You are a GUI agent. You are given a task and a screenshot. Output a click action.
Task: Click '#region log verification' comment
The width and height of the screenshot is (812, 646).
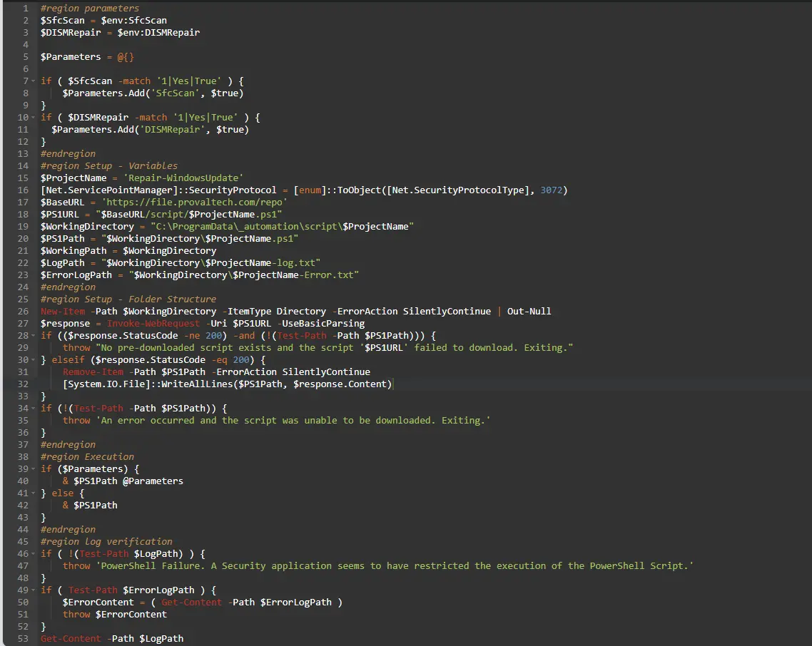pos(106,541)
